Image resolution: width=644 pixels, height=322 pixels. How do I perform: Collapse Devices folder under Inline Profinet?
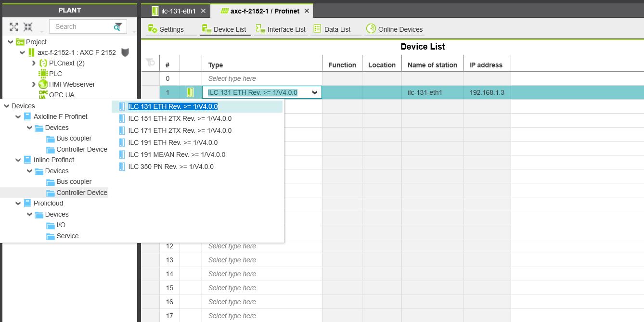[29, 171]
